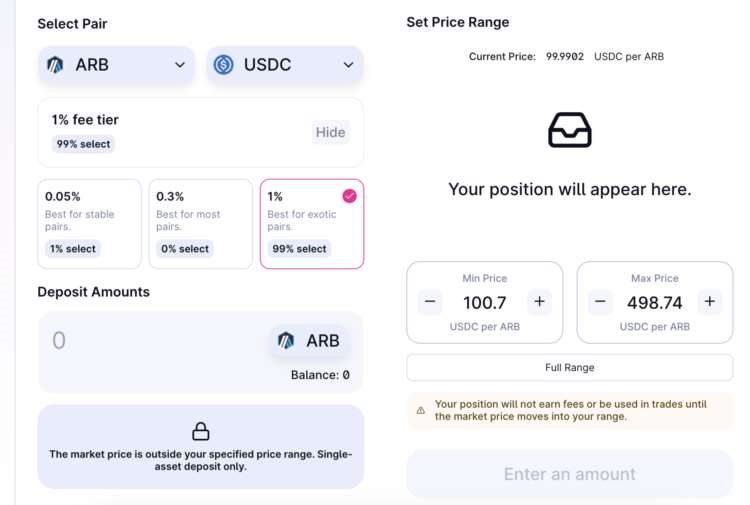
Task: Click the lock icon in deposit warning box
Action: (200, 431)
